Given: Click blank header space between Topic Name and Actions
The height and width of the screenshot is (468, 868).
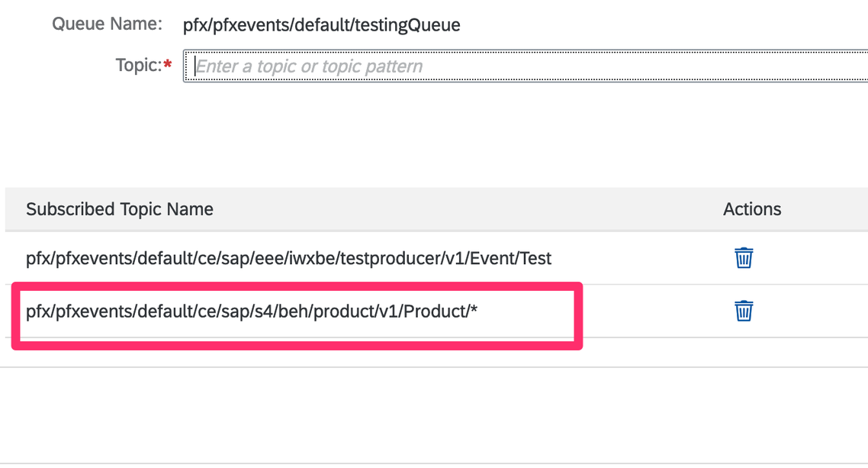Looking at the screenshot, I should (458, 209).
